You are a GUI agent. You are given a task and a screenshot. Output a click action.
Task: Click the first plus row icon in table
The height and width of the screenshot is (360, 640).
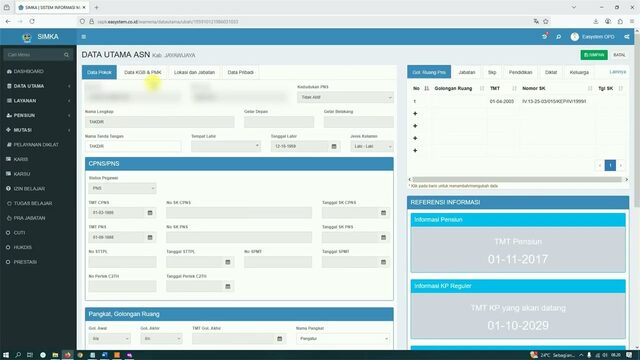point(415,113)
